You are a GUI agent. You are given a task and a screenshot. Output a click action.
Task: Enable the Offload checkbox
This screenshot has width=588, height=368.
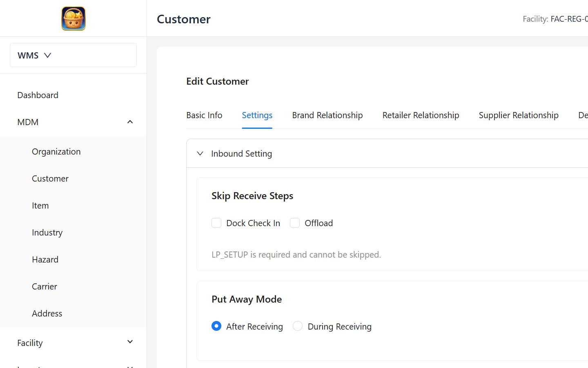click(x=295, y=223)
